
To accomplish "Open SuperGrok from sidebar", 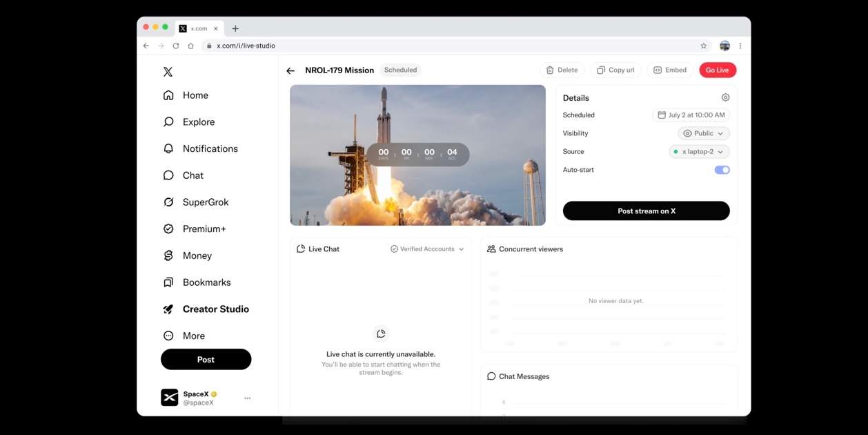I will click(x=195, y=202).
